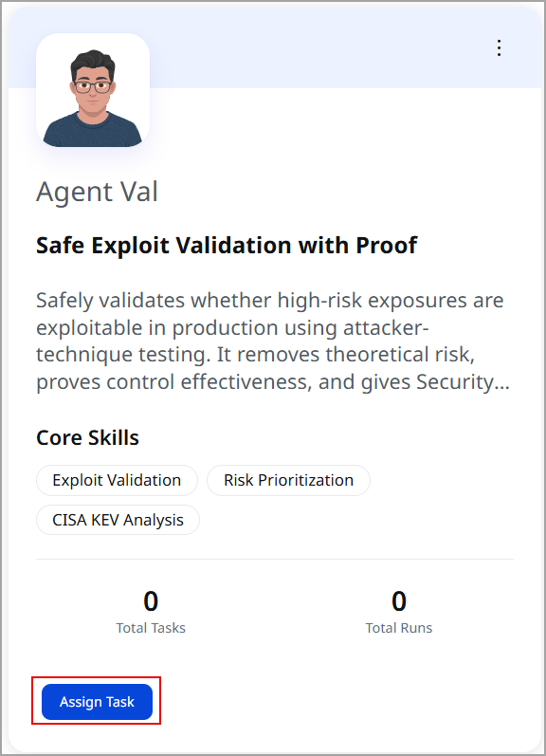Select the Risk Prioritization skill tag
The height and width of the screenshot is (756, 546).
[288, 480]
